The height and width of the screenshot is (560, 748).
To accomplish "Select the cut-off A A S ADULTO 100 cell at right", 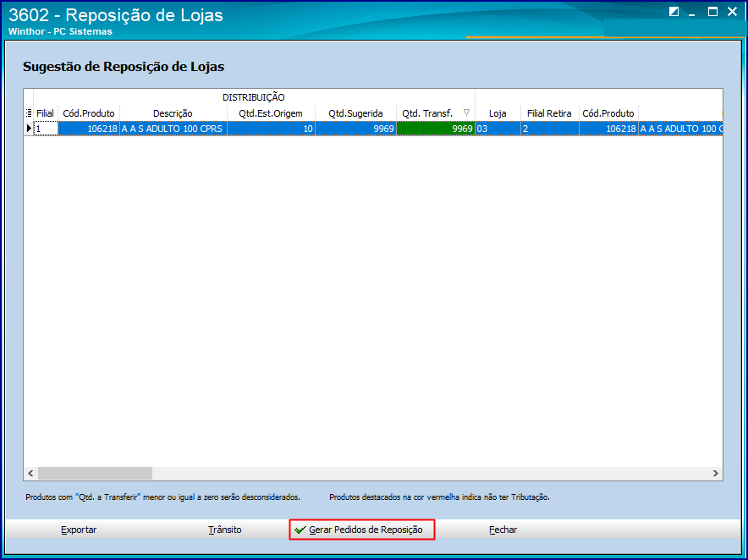I will (681, 129).
